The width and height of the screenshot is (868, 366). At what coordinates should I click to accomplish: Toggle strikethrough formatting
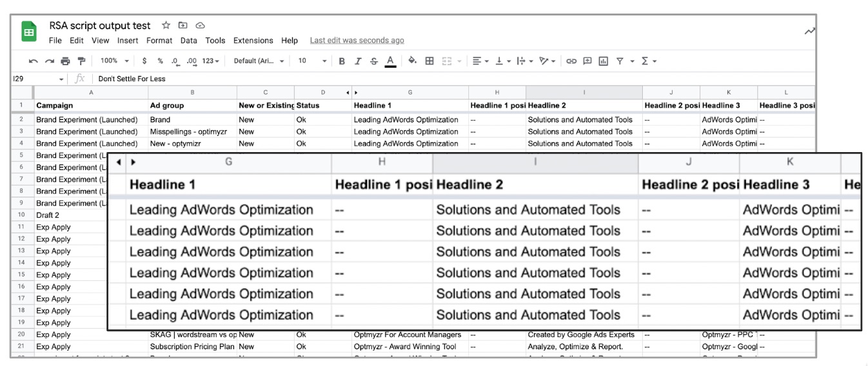[x=374, y=61]
